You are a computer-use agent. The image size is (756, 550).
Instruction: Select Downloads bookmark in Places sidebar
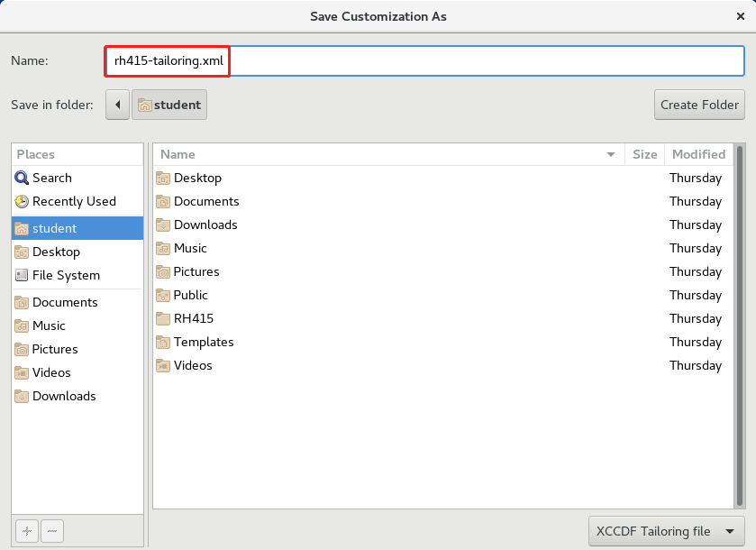pos(63,397)
